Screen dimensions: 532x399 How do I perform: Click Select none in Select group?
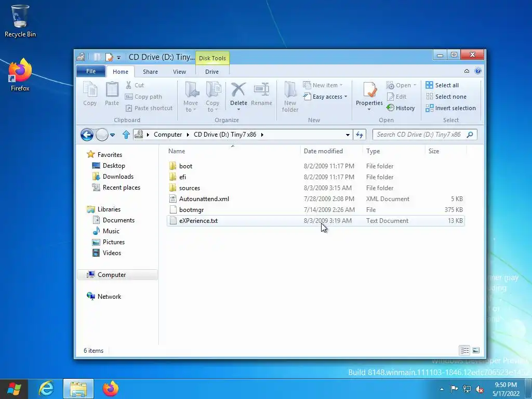click(446, 97)
